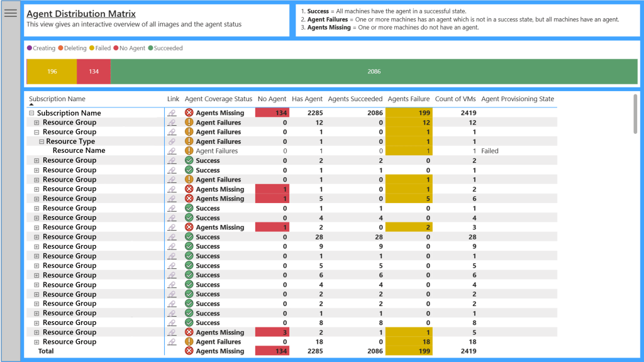Collapse the Resource Type node
Image resolution: width=644 pixels, height=362 pixels.
coord(42,141)
